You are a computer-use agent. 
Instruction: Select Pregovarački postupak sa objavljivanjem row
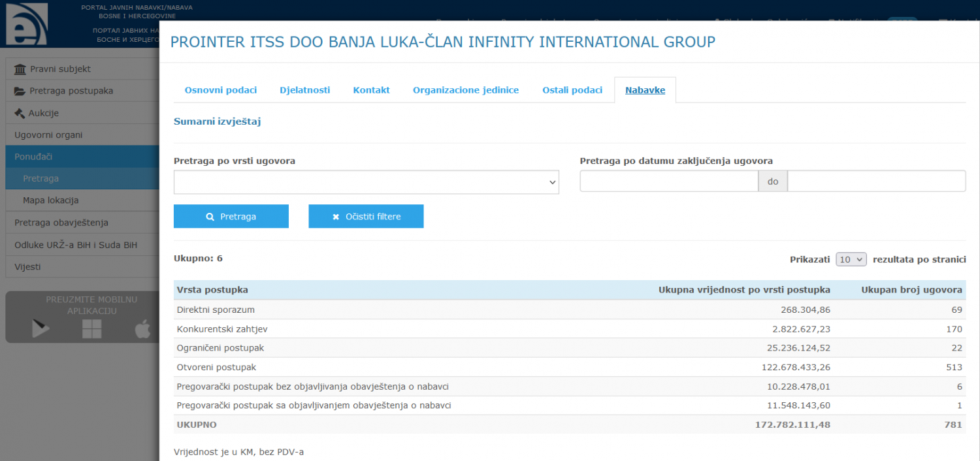click(570, 405)
